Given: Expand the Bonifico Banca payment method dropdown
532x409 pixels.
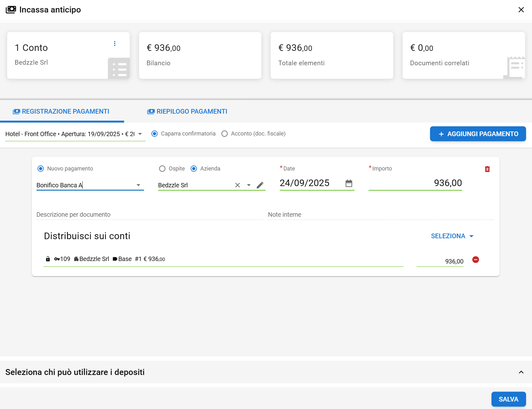Looking at the screenshot, I should [x=138, y=185].
